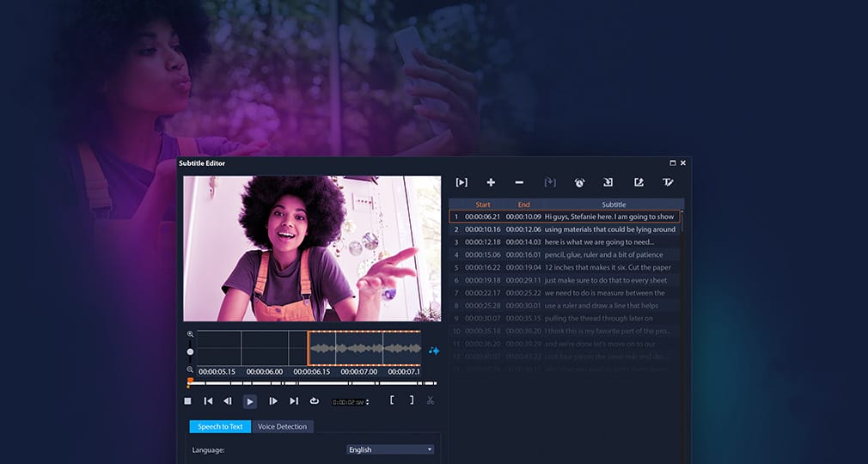The height and width of the screenshot is (464, 868).
Task: Select the Speech to Text tab
Action: pos(220,426)
